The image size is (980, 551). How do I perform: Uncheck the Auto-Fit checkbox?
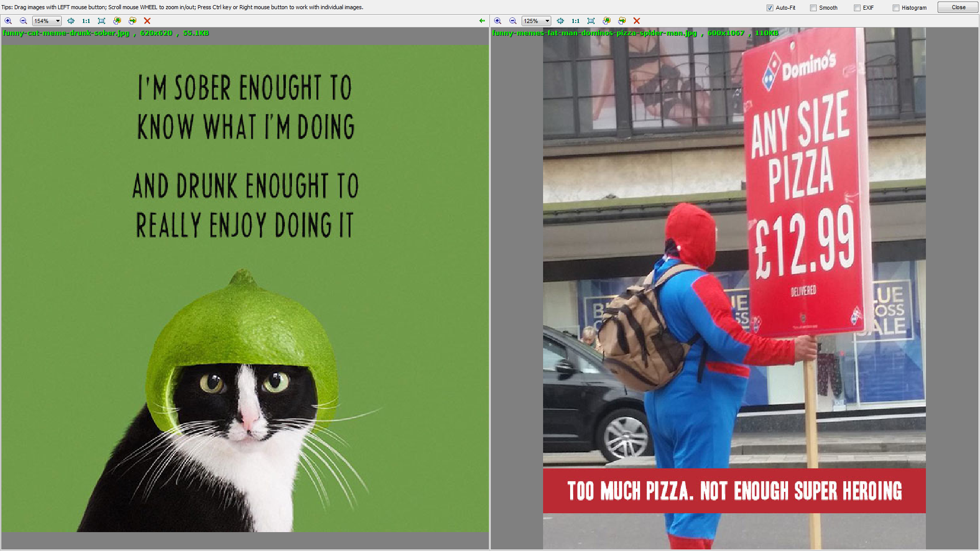tap(770, 8)
